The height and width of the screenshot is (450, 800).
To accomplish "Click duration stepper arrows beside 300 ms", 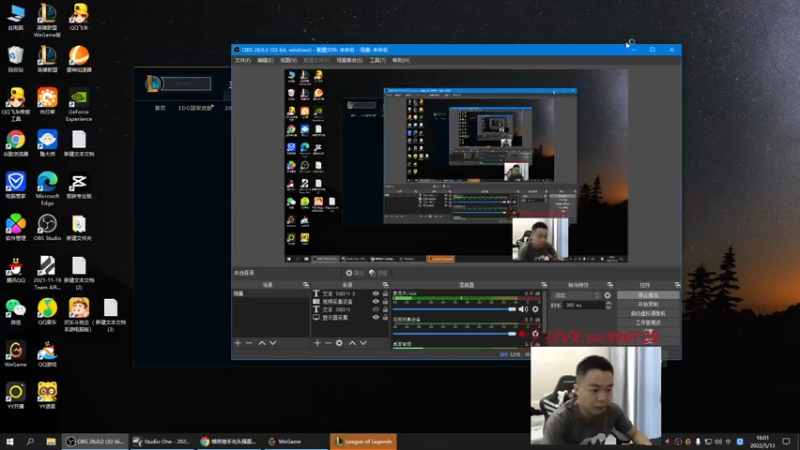I will 608,305.
